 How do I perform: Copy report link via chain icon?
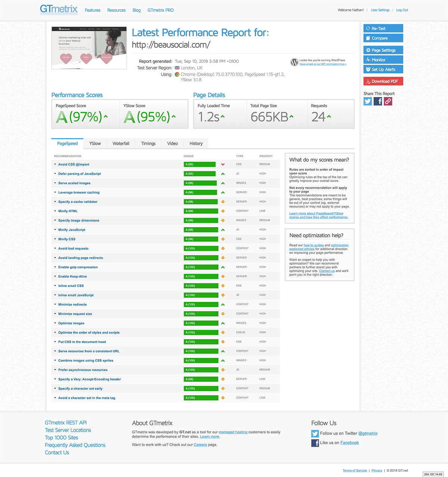[388, 101]
